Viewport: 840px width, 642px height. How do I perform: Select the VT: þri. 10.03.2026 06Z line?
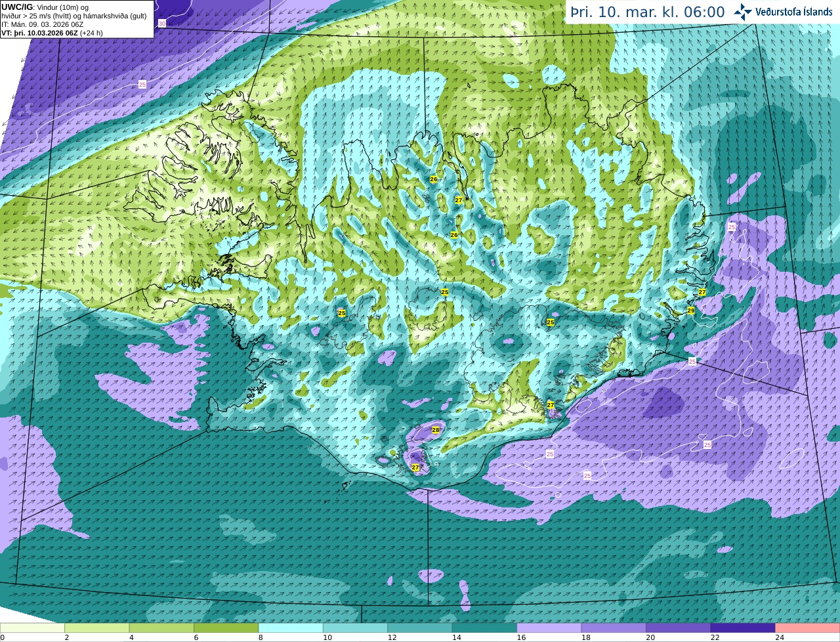(x=52, y=33)
